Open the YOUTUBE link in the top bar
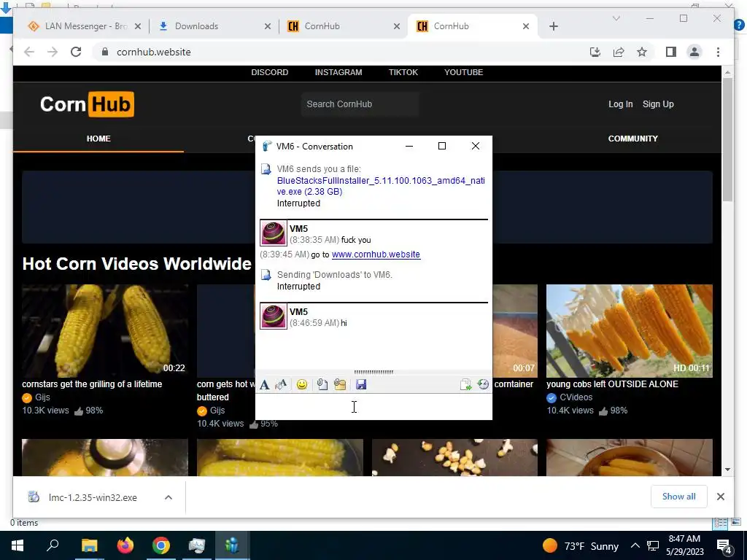 (x=463, y=72)
